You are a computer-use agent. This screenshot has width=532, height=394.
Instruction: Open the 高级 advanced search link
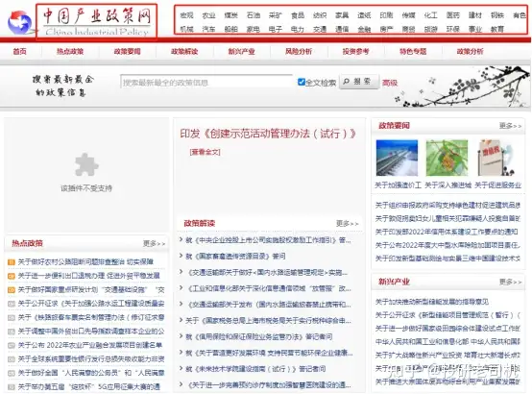[390, 83]
